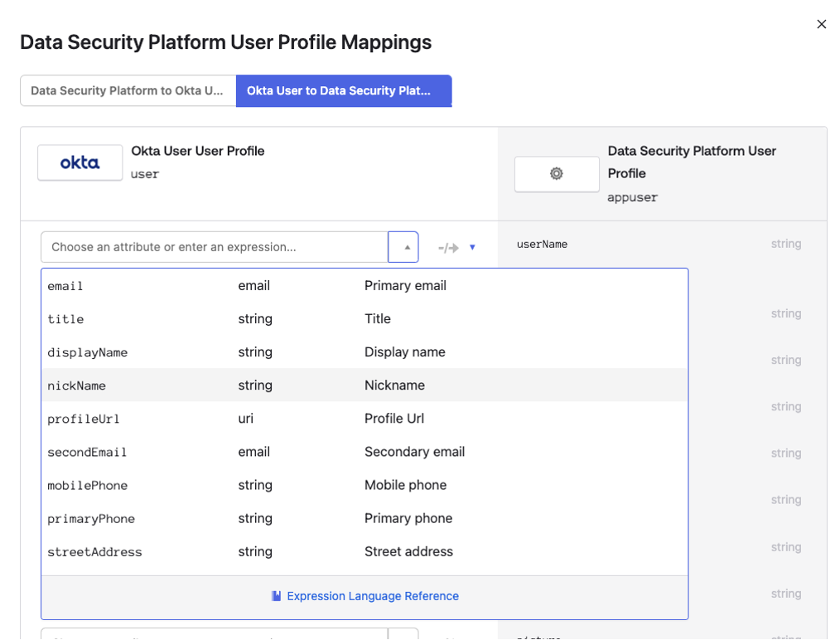Switch to Data Security Platform to Okta User tab

point(128,90)
